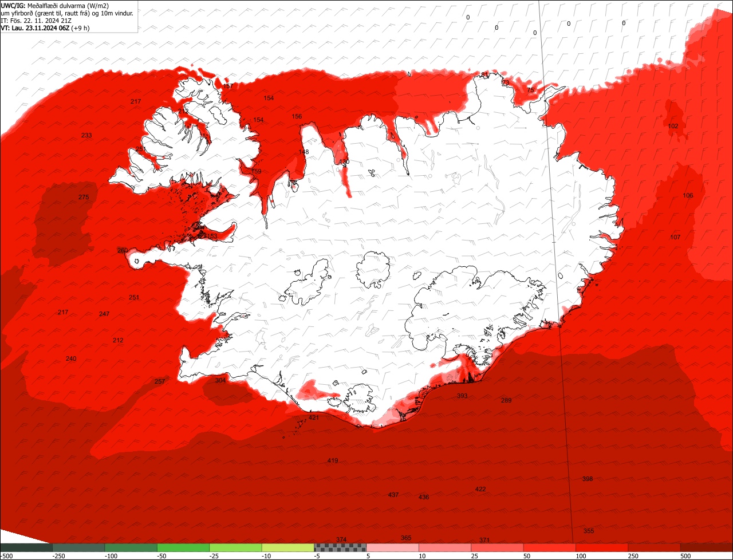733x560 pixels.
Task: Click the '250' label on the colour scale
Action: click(x=635, y=556)
